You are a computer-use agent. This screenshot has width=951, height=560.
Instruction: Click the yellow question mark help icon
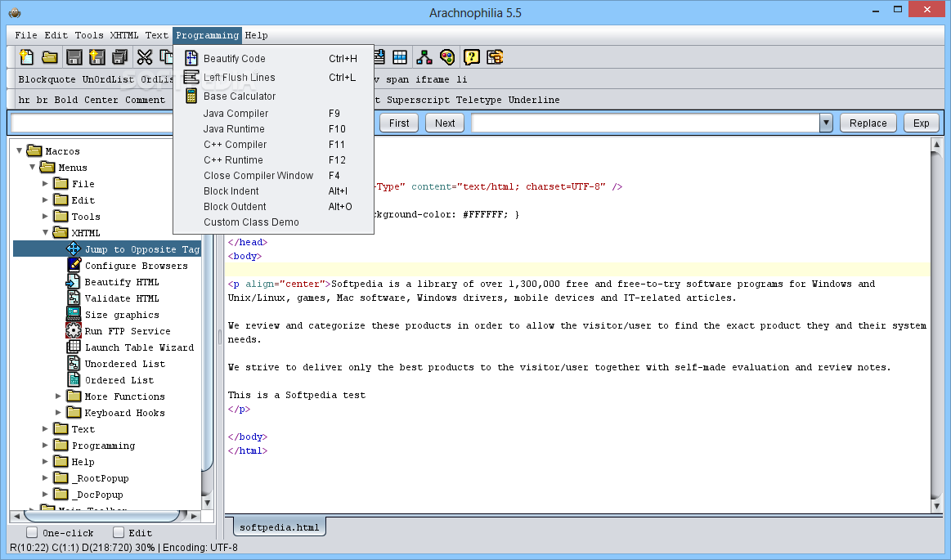pos(471,57)
